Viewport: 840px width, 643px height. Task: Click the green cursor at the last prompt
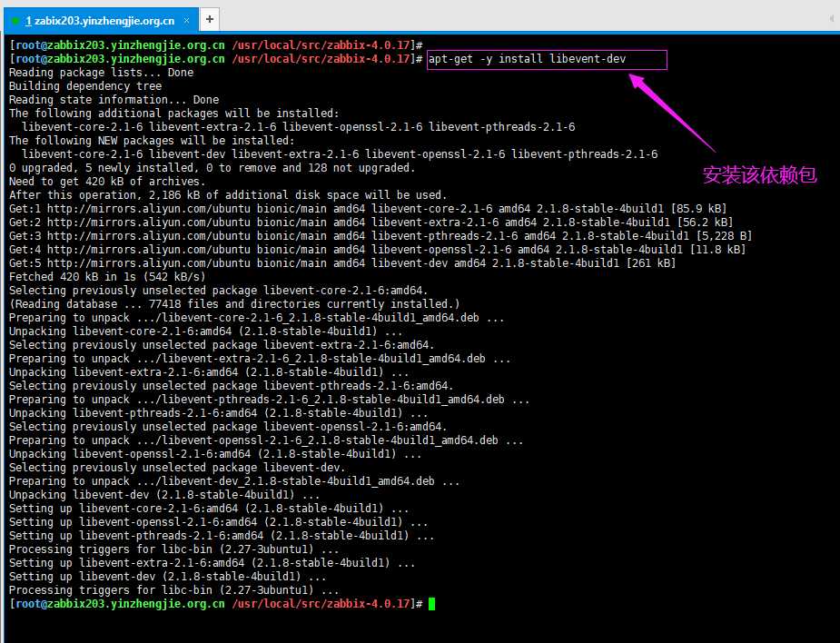(x=431, y=605)
